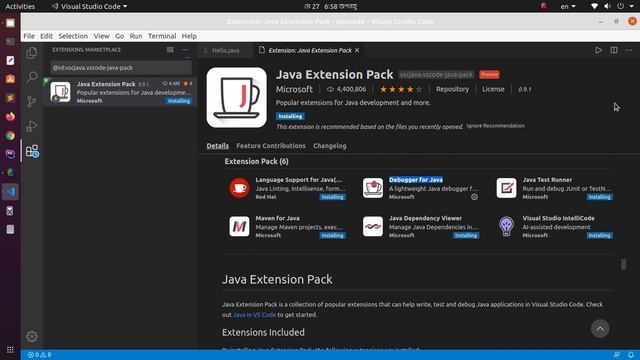Open the Help menu
Screen dimensions: 640x360
189,36
